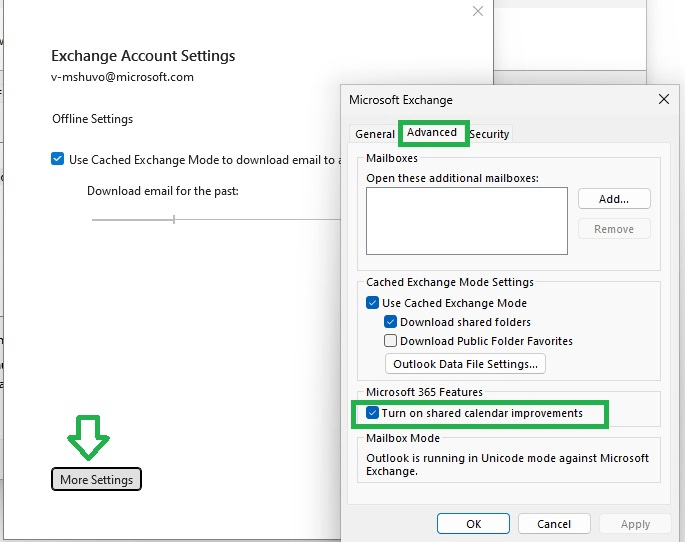685x542 pixels.
Task: Click the Microsoft 365 Features group label
Action: [x=424, y=392]
